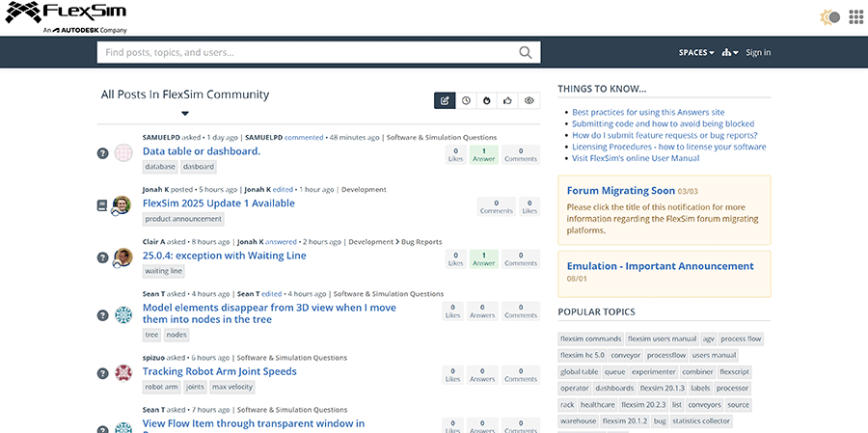Viewport: 868px width, 433px height.
Task: Select healthcare topic tag
Action: point(598,405)
